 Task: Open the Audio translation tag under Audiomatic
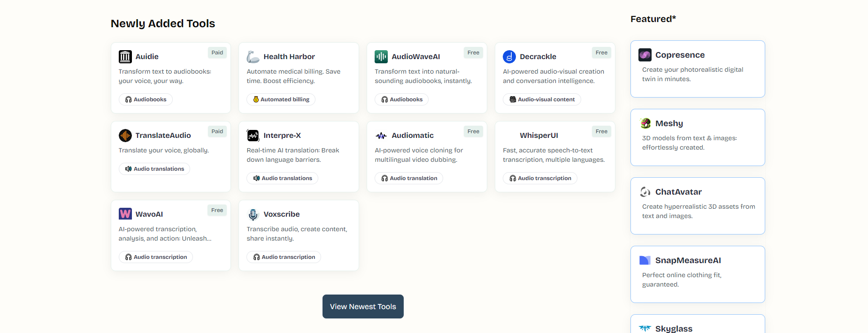409,178
